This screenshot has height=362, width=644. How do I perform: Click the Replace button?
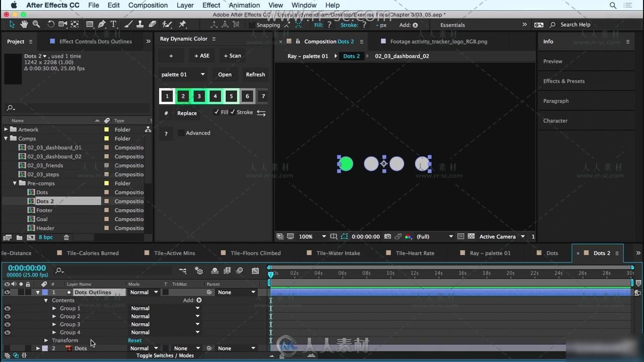187,113
